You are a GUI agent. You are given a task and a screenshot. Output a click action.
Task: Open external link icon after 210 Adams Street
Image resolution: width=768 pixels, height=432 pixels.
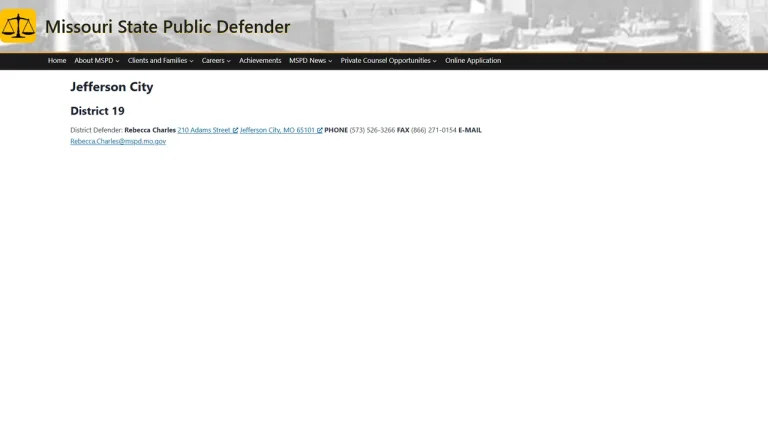tap(235, 130)
